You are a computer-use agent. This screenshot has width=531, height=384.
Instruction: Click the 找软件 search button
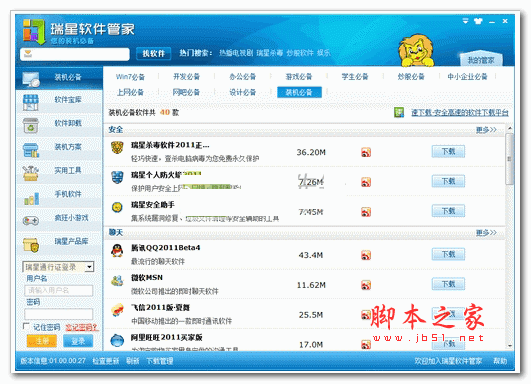tap(153, 54)
